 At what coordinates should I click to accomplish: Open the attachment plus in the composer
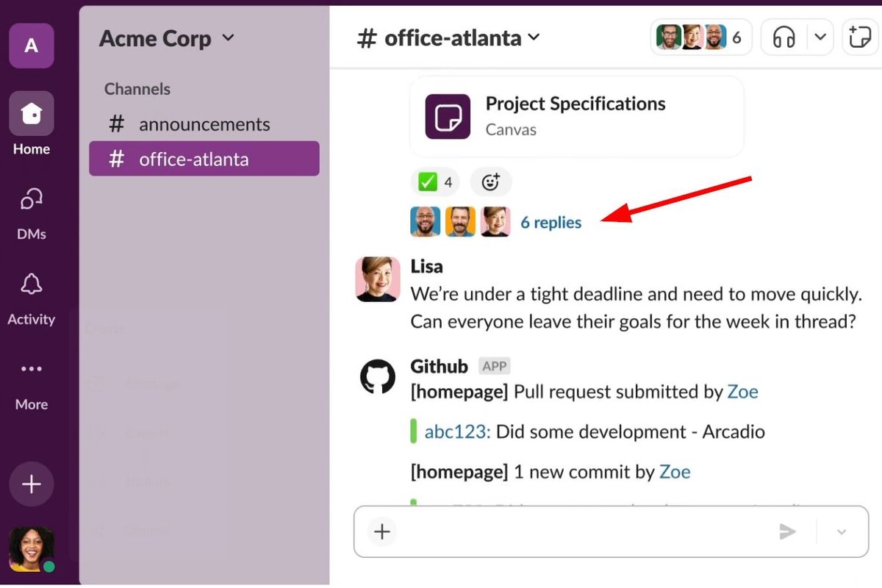[x=382, y=531]
